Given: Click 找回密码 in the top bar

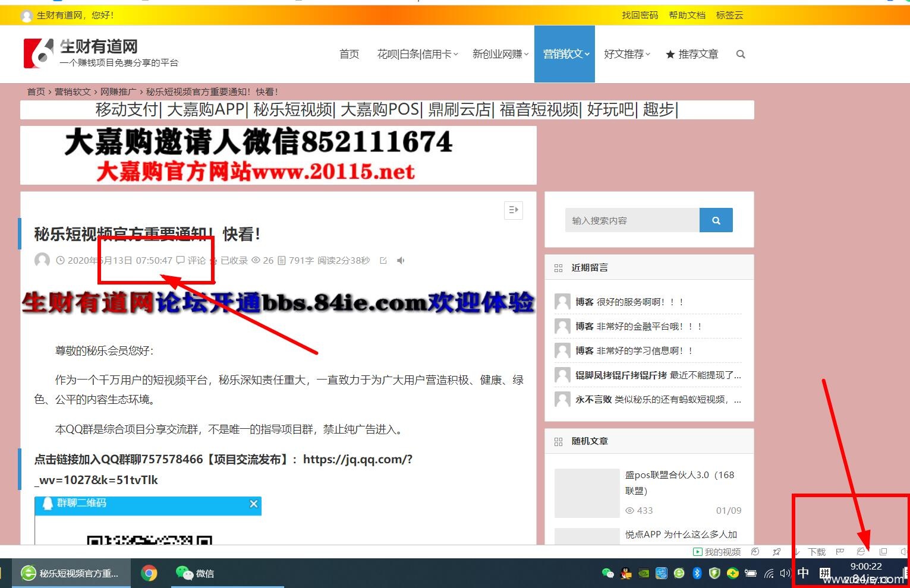Looking at the screenshot, I should [640, 15].
